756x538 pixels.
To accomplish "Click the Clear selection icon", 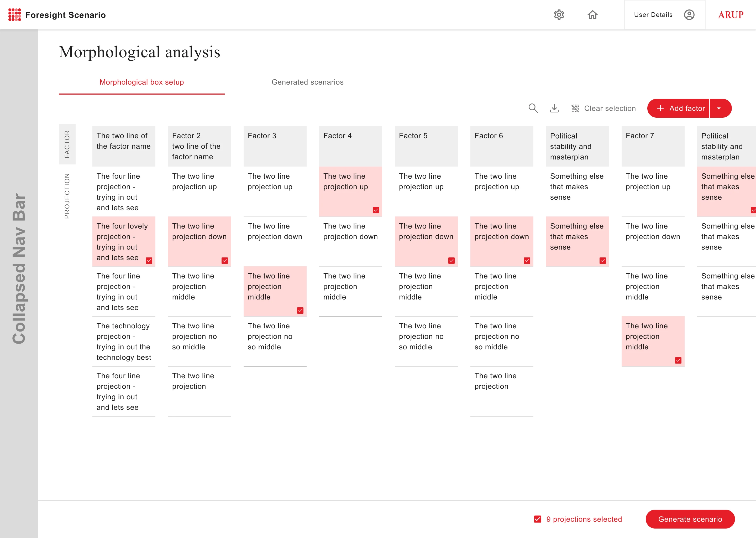I will (575, 108).
